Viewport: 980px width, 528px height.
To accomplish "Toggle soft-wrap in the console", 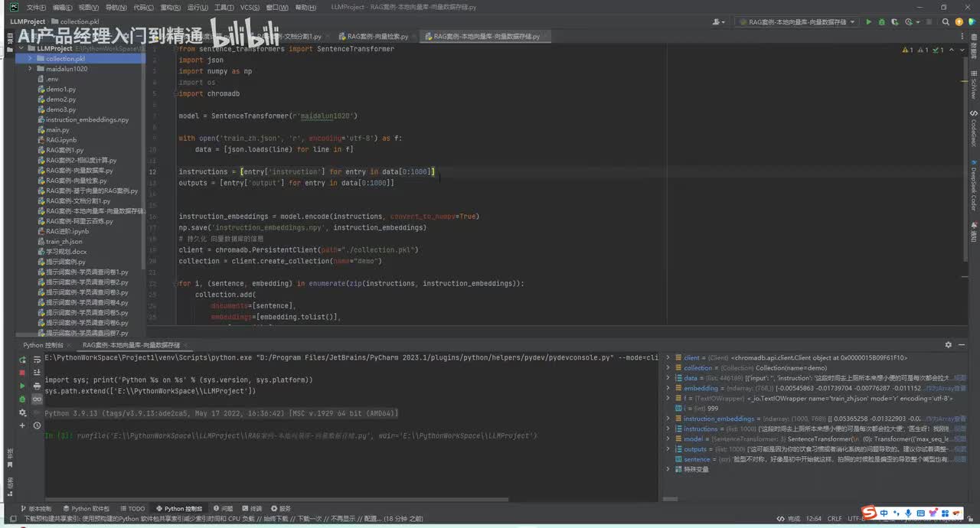I will tap(37, 358).
